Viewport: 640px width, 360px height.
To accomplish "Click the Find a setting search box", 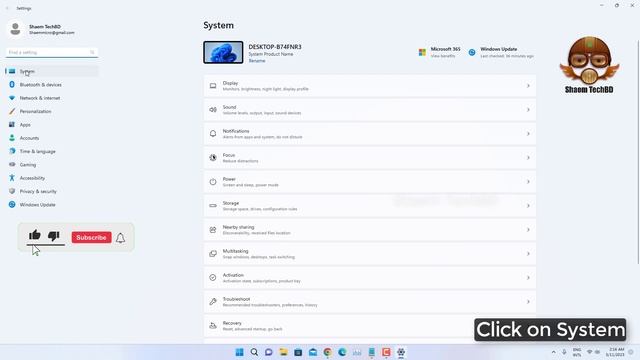I will coord(52,52).
